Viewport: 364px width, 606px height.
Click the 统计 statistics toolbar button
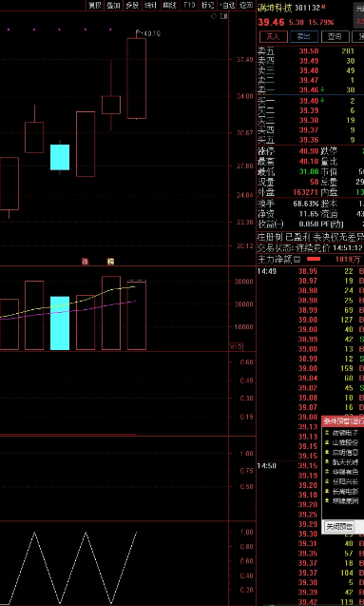coord(150,5)
